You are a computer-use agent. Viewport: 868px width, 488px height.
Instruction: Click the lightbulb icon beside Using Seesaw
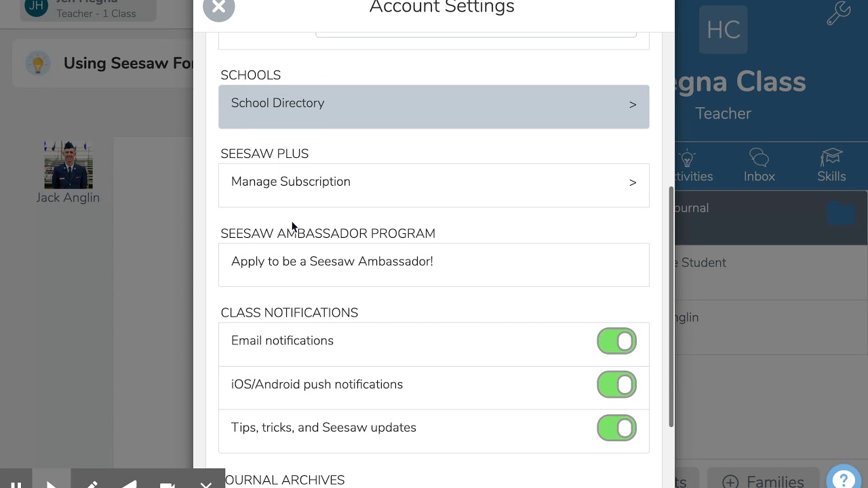(x=38, y=63)
